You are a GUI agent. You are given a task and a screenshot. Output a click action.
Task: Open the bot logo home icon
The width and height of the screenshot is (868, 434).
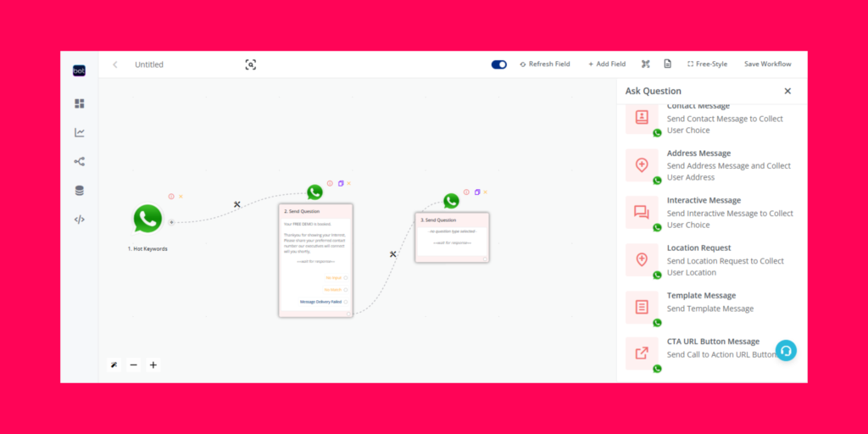pyautogui.click(x=79, y=70)
